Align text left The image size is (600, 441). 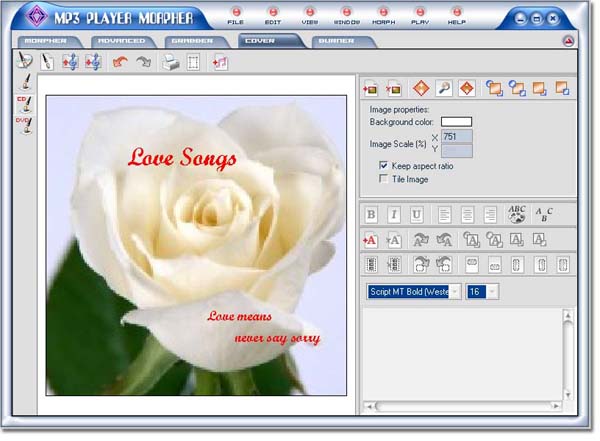444,215
